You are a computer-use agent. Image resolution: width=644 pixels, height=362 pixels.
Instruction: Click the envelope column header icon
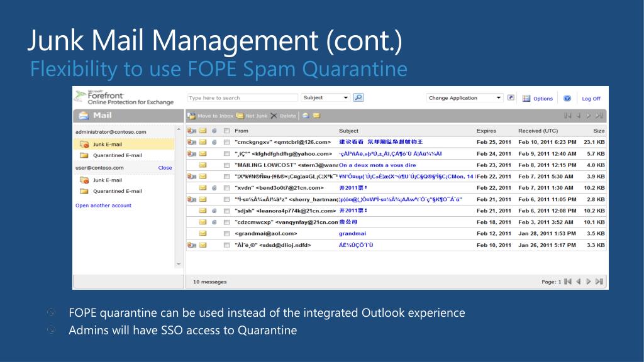point(203,131)
